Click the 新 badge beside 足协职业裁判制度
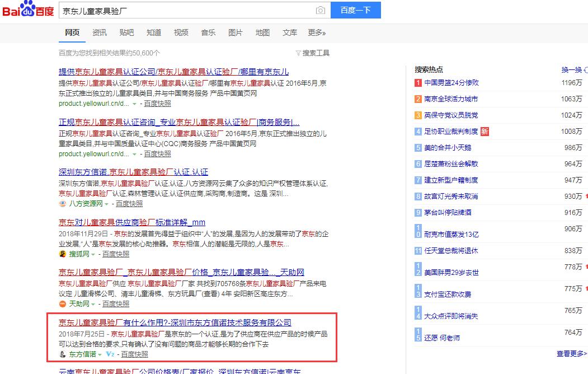This screenshot has width=588, height=374. click(x=484, y=132)
